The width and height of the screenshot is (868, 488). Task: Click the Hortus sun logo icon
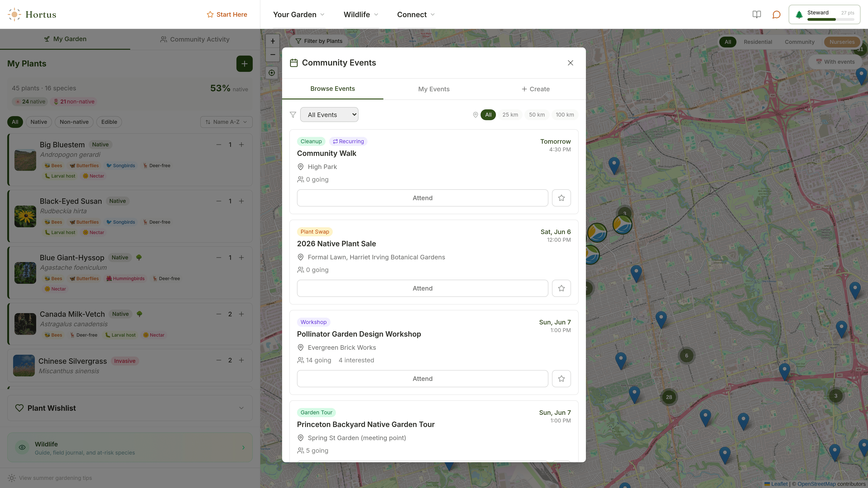14,14
